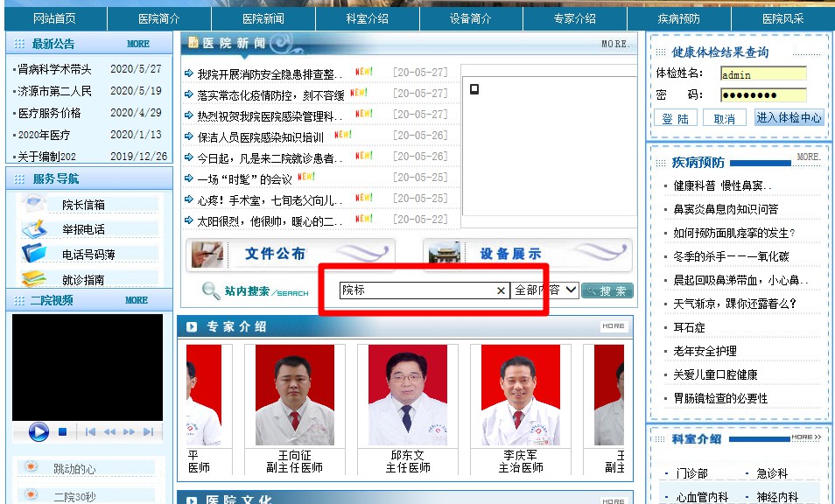Open doctor 邱东文 profile photo
The height and width of the screenshot is (504, 835).
(407, 394)
